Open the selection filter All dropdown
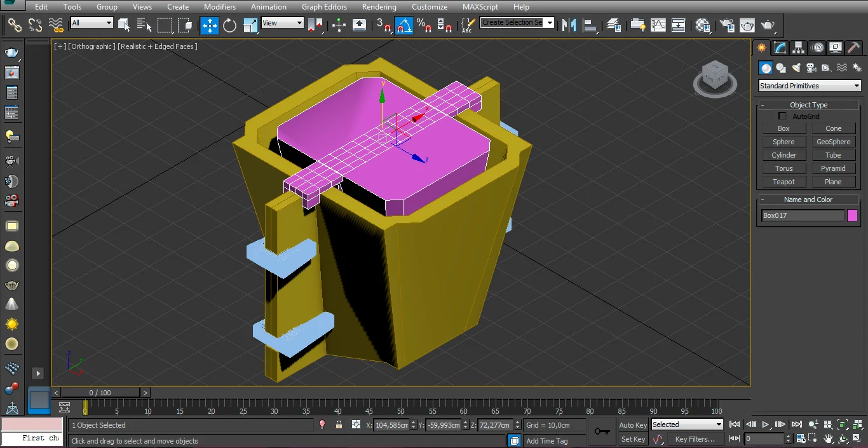 pyautogui.click(x=92, y=23)
